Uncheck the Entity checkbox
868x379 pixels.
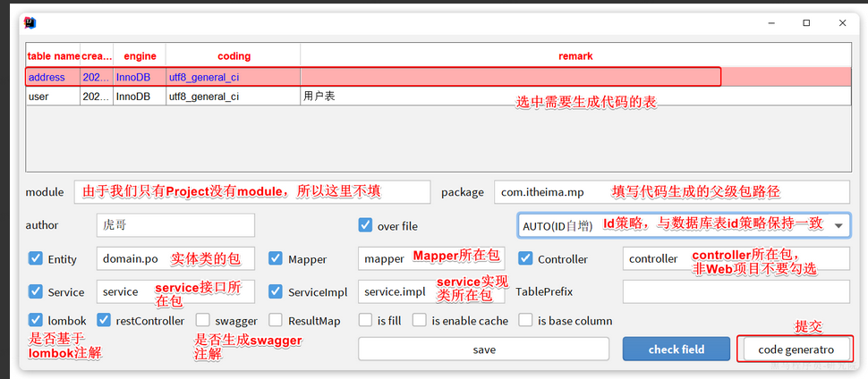pyautogui.click(x=36, y=258)
